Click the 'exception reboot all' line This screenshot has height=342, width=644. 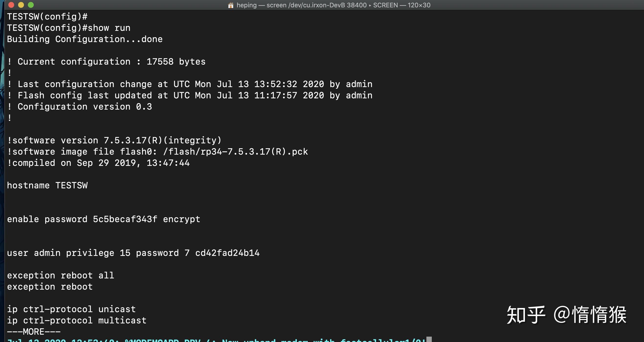(x=60, y=275)
